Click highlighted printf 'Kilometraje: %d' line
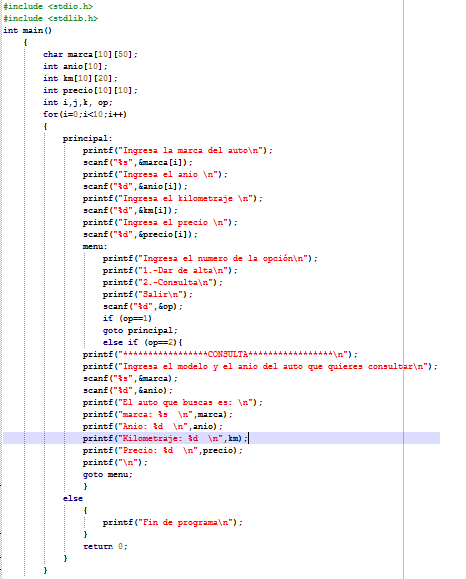466x579 pixels. click(x=165, y=438)
